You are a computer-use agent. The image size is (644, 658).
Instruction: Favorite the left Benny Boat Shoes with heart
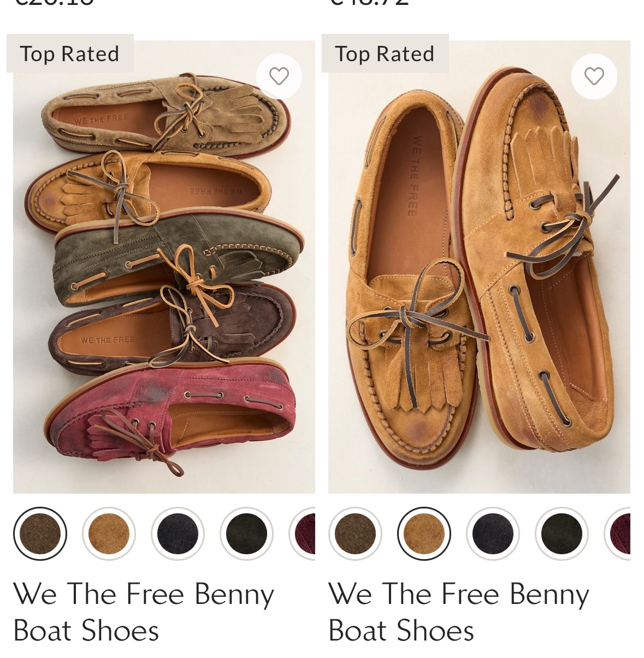[279, 76]
